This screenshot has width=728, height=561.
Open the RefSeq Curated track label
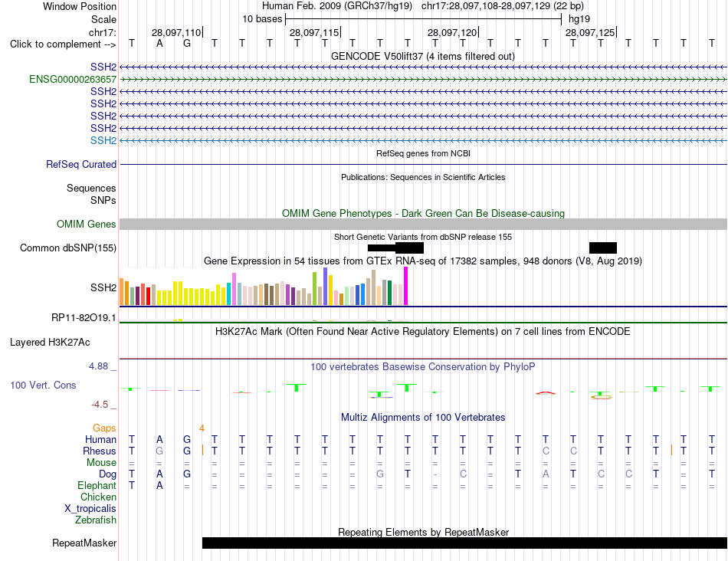[81, 165]
